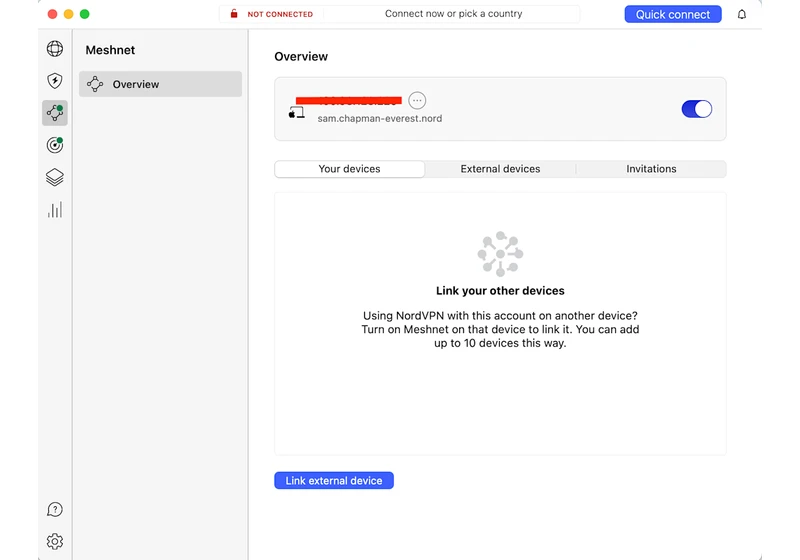Click the Meshnet panel title
Viewport: 800px width, 560px height.
pyautogui.click(x=110, y=50)
